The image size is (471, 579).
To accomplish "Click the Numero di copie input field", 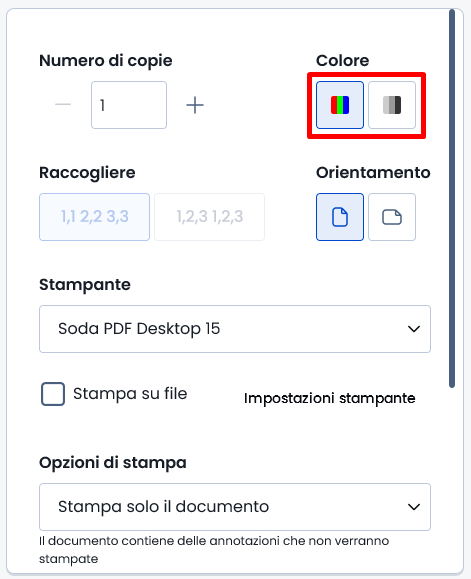I will 129,105.
